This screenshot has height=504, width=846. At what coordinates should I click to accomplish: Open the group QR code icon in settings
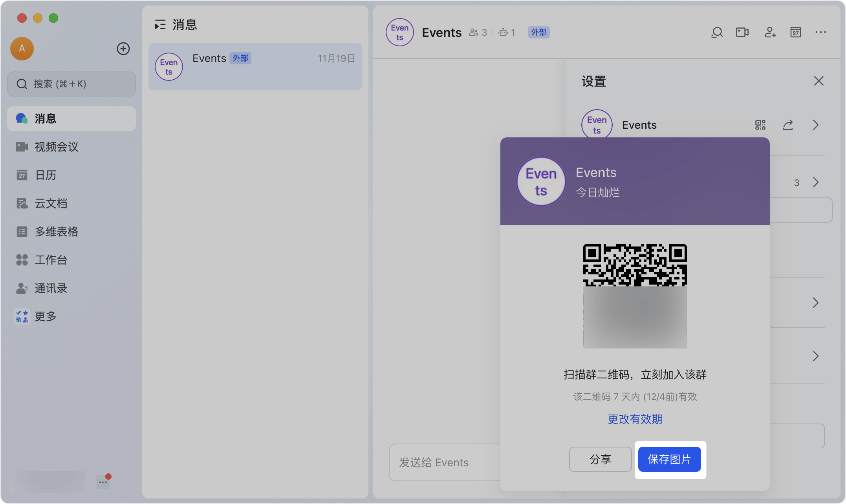click(760, 125)
